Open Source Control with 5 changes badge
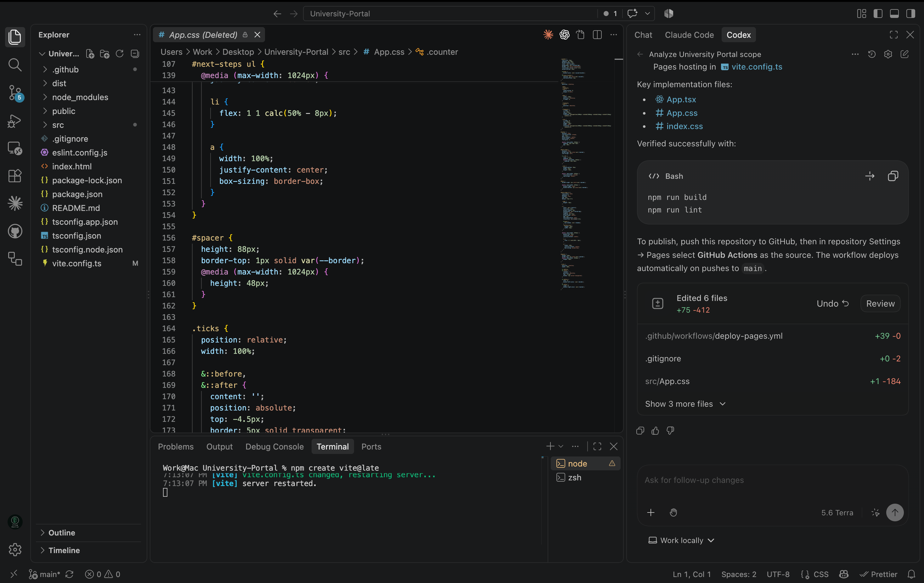This screenshot has height=583, width=924. pos(15,93)
